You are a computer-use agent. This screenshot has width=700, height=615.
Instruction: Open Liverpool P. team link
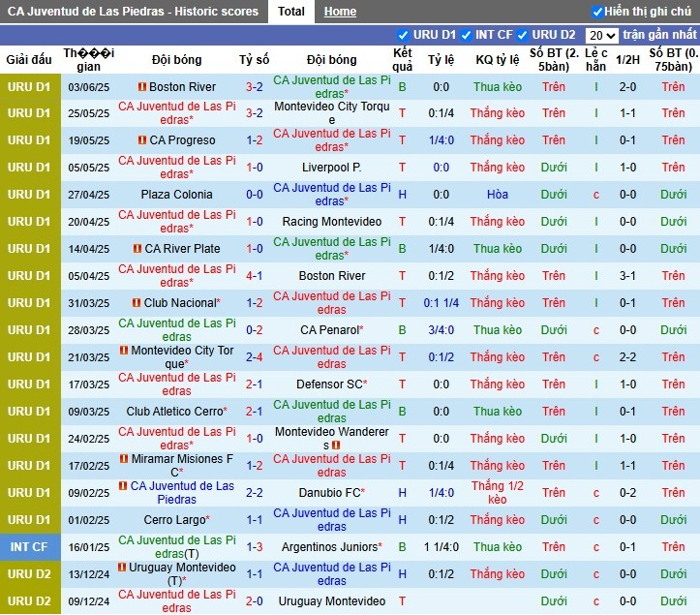click(x=332, y=168)
